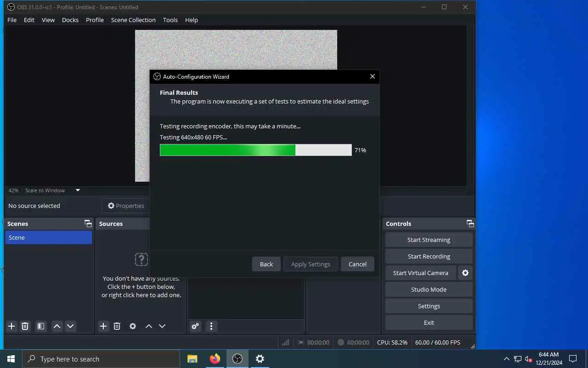Click Start Streaming
Image resolution: width=588 pixels, height=368 pixels.
429,240
